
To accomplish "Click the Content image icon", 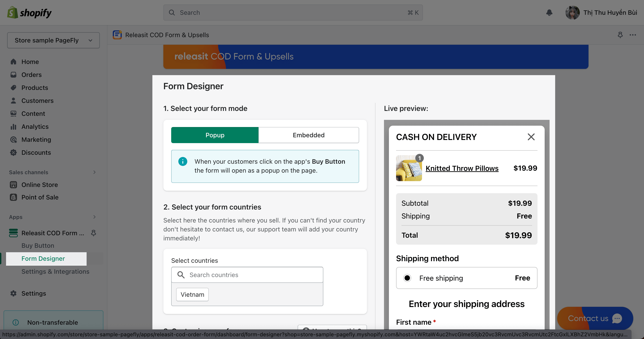I will pos(13,114).
